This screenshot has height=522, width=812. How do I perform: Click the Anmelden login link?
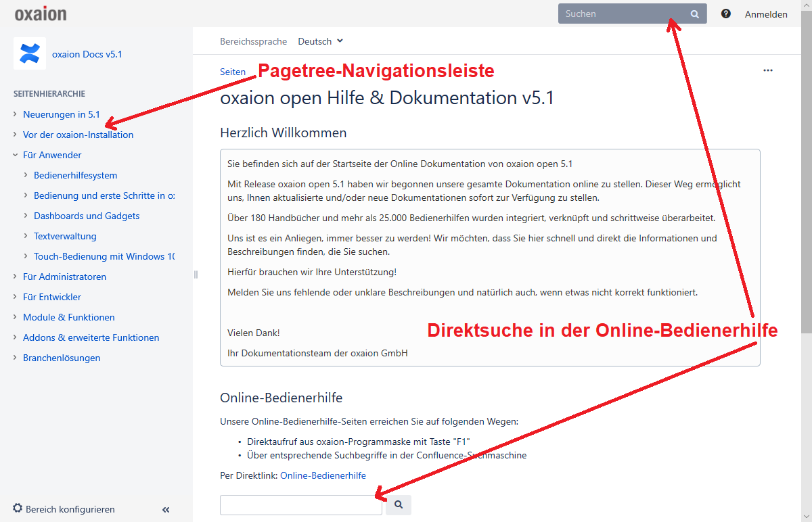click(x=766, y=14)
